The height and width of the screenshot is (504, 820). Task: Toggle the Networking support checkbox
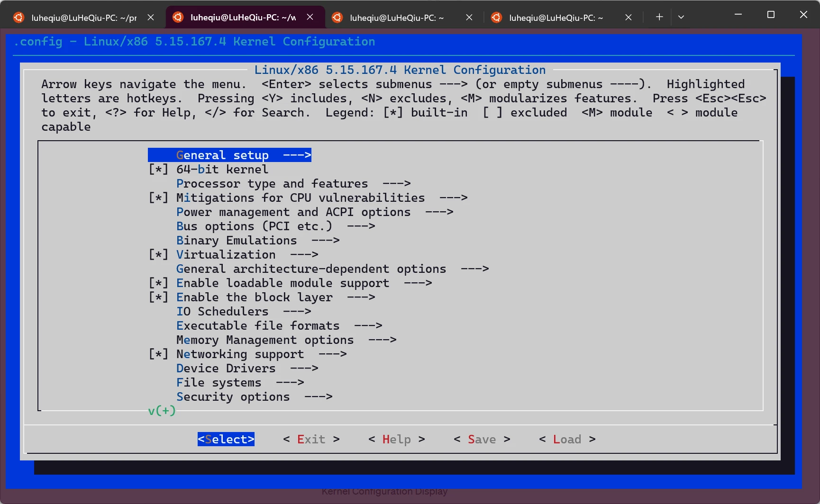tap(158, 354)
